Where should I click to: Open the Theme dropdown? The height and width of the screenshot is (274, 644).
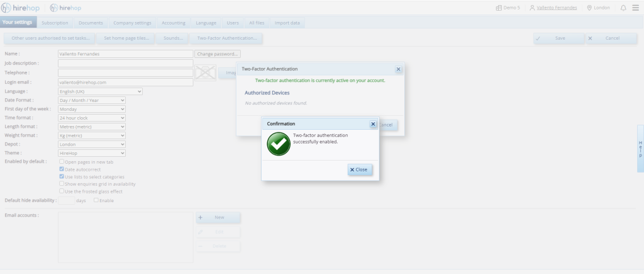(x=92, y=153)
